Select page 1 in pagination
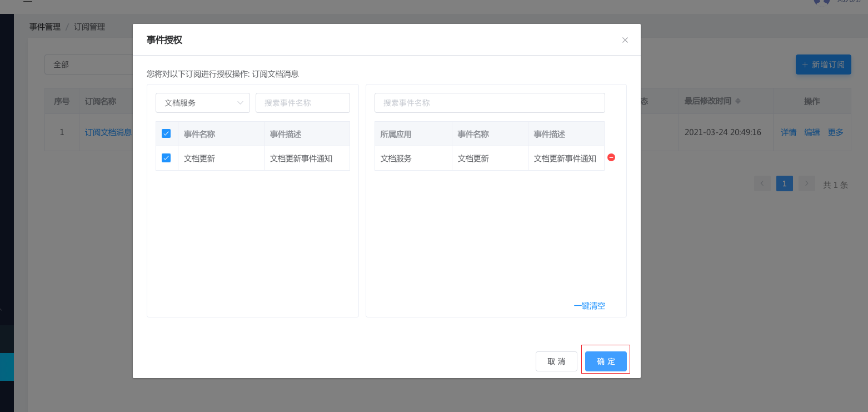Viewport: 868px width, 412px height. (x=784, y=183)
